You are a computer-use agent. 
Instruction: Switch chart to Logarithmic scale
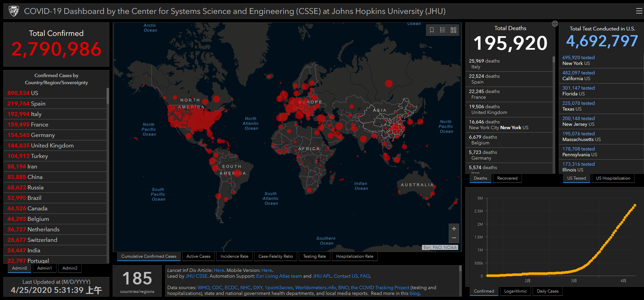(515, 291)
